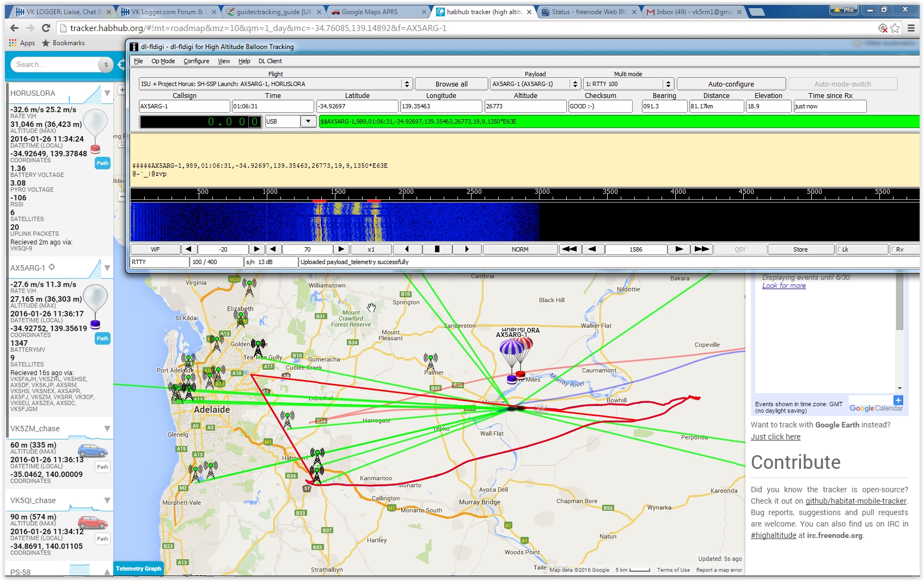Viewport: 924px width, 581px height.
Task: Click fast forward cursor frequency button
Action: tap(702, 249)
